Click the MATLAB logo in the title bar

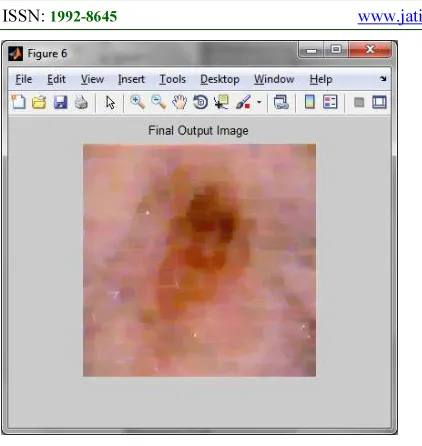point(16,53)
